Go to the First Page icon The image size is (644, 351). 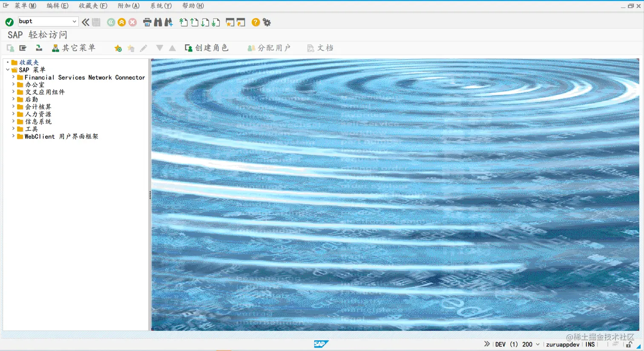pos(184,22)
